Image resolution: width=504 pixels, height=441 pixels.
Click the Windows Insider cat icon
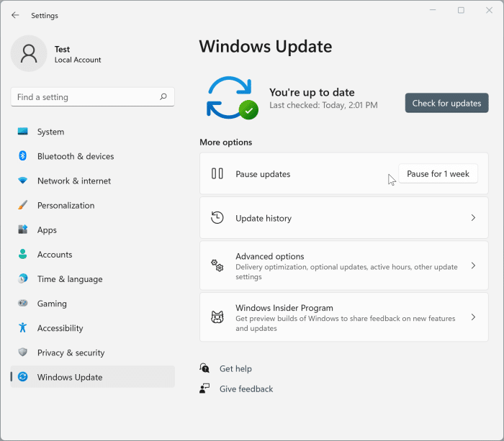217,317
